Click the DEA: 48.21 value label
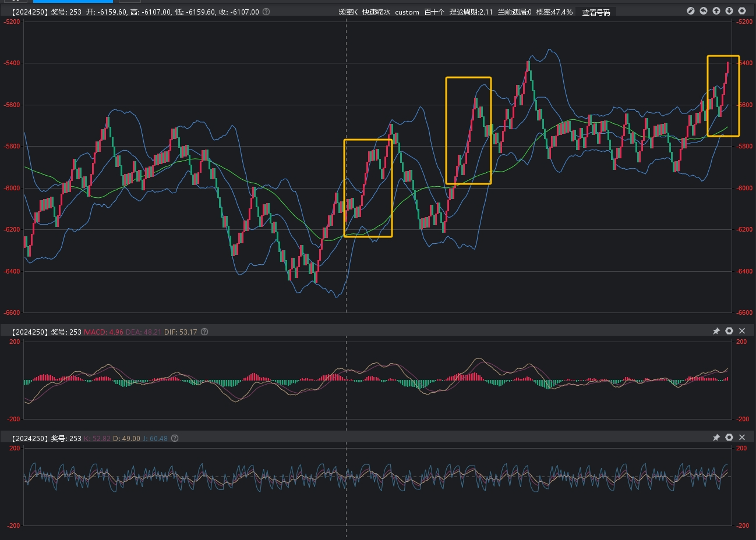The height and width of the screenshot is (540, 756). click(x=143, y=332)
